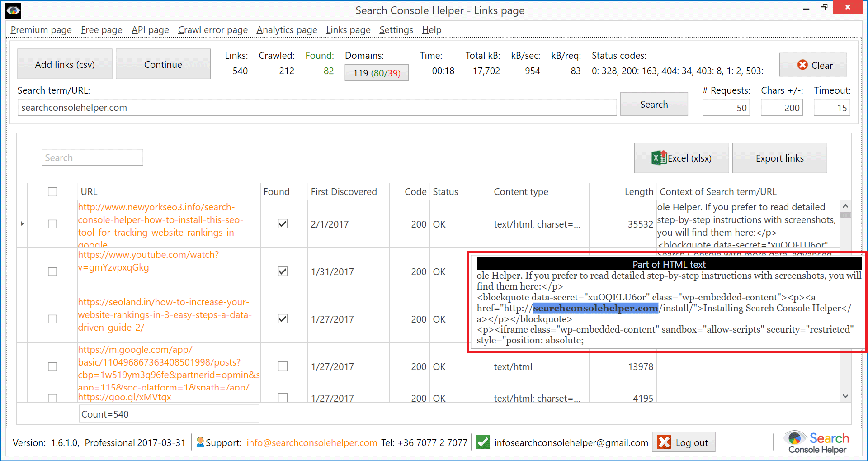Select the newyorkseo3.info row checkbox

coord(52,224)
